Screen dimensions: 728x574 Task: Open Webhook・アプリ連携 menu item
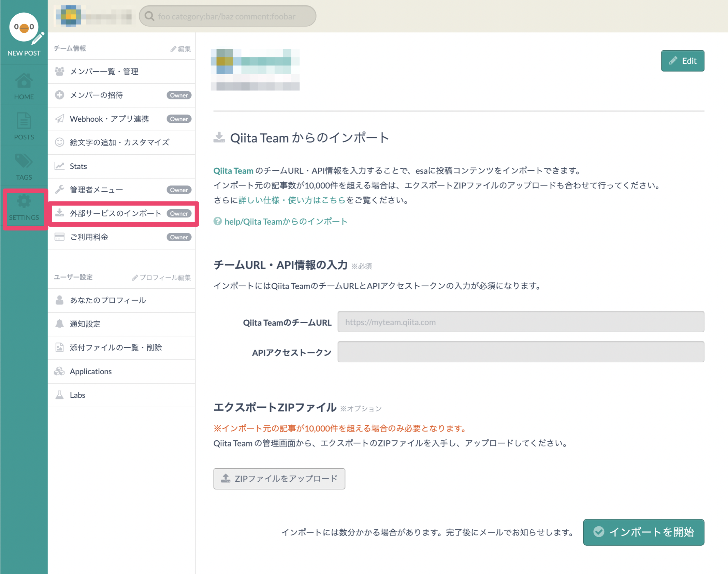pos(121,119)
